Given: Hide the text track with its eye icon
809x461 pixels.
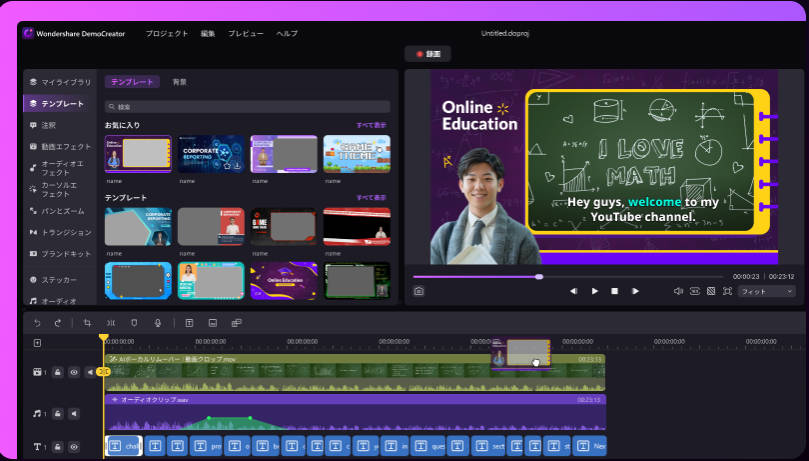Looking at the screenshot, I should [x=74, y=447].
